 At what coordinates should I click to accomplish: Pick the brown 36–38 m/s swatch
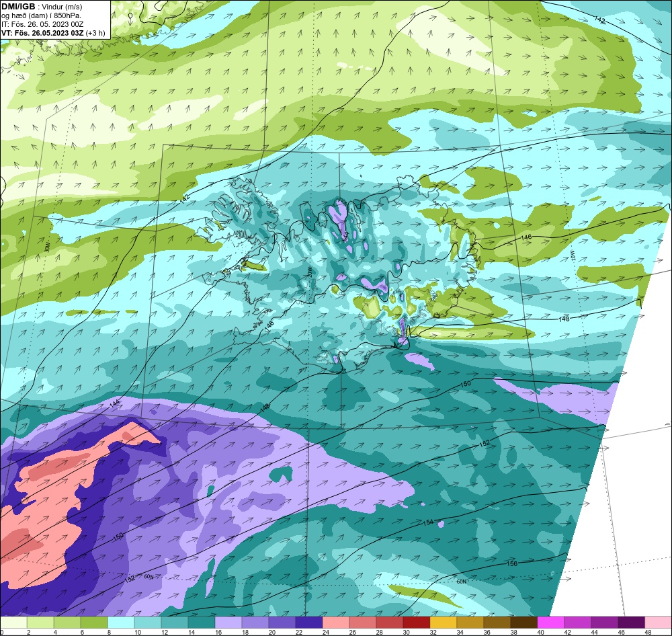497,623
